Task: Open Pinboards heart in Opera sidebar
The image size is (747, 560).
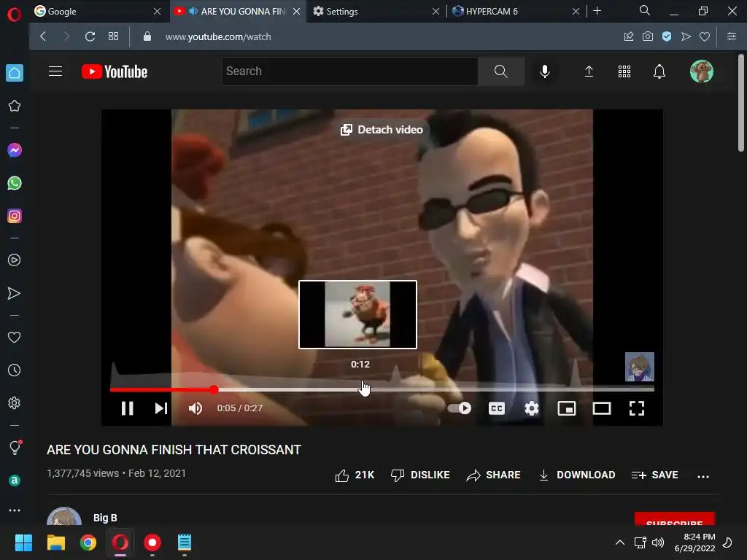Action: click(15, 338)
